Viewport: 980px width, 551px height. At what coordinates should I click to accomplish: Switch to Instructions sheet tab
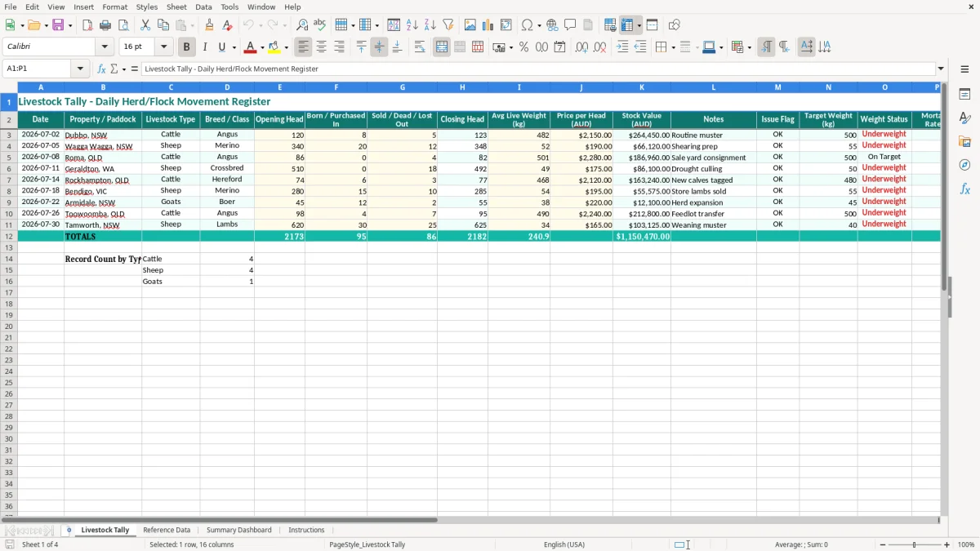tap(306, 530)
